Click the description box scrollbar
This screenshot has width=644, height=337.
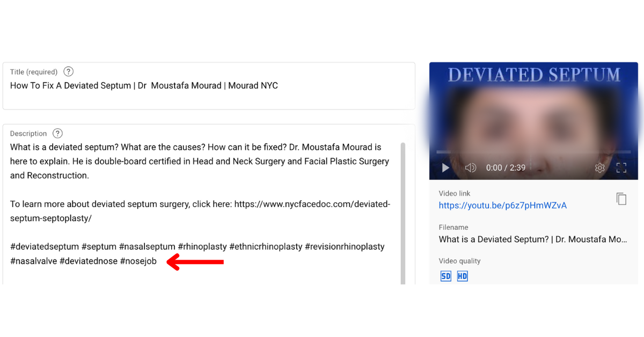pyautogui.click(x=403, y=214)
